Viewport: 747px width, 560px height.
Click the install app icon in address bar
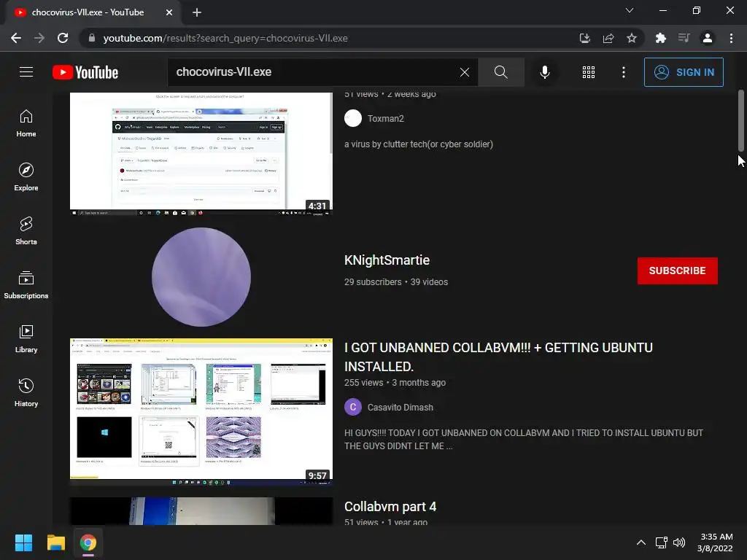tap(584, 38)
